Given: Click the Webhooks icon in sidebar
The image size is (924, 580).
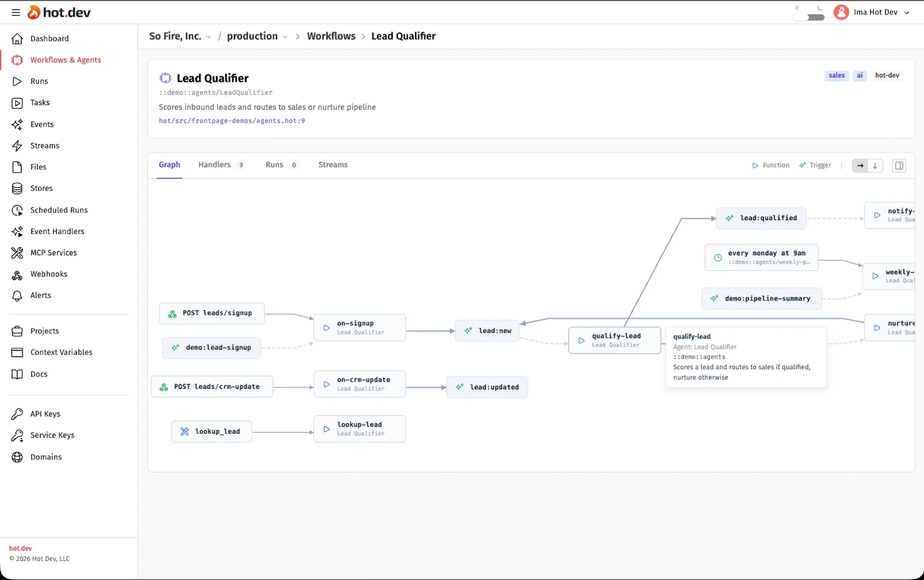Looking at the screenshot, I should click(17, 274).
